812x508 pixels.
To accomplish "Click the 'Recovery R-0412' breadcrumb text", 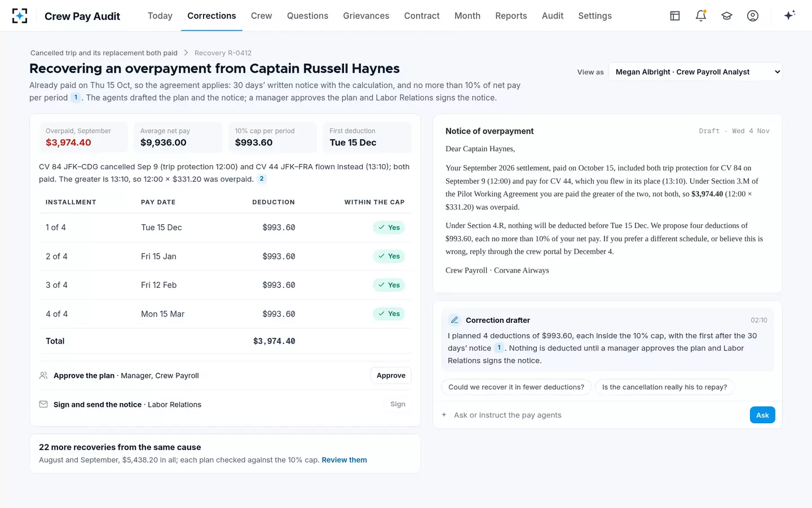I will point(223,53).
